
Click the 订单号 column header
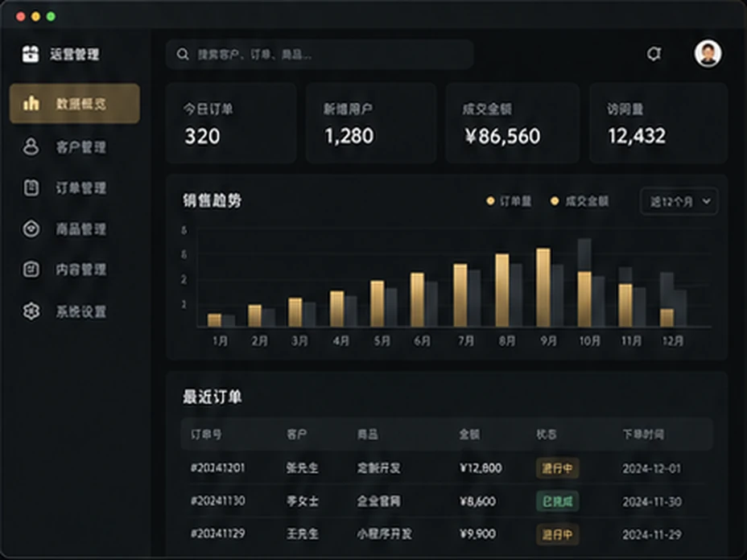(x=206, y=434)
